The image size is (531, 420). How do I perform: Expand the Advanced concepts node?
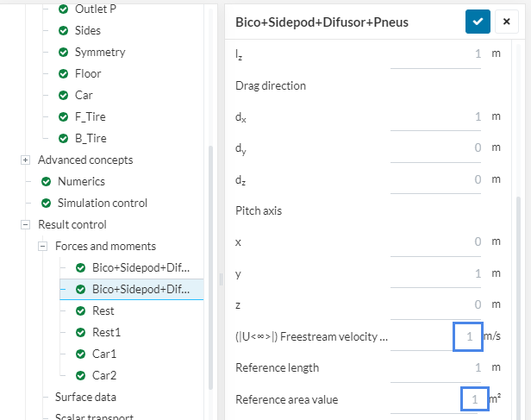[25, 160]
